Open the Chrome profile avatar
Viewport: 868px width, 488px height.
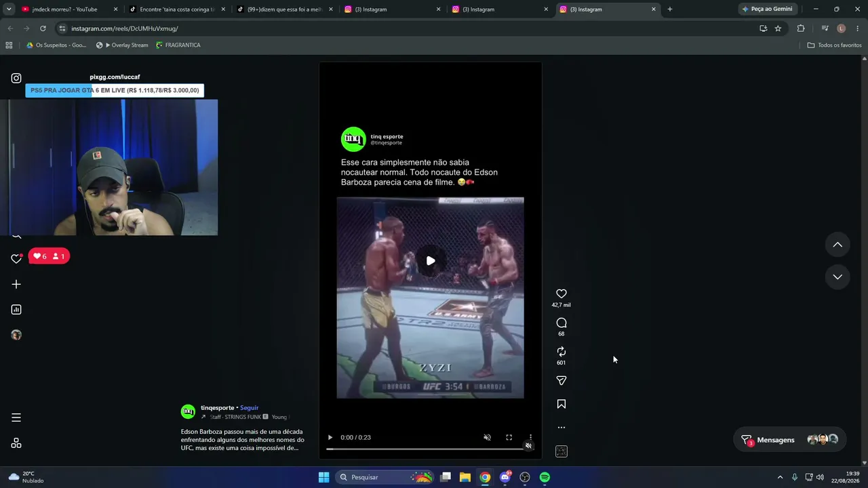tap(842, 28)
